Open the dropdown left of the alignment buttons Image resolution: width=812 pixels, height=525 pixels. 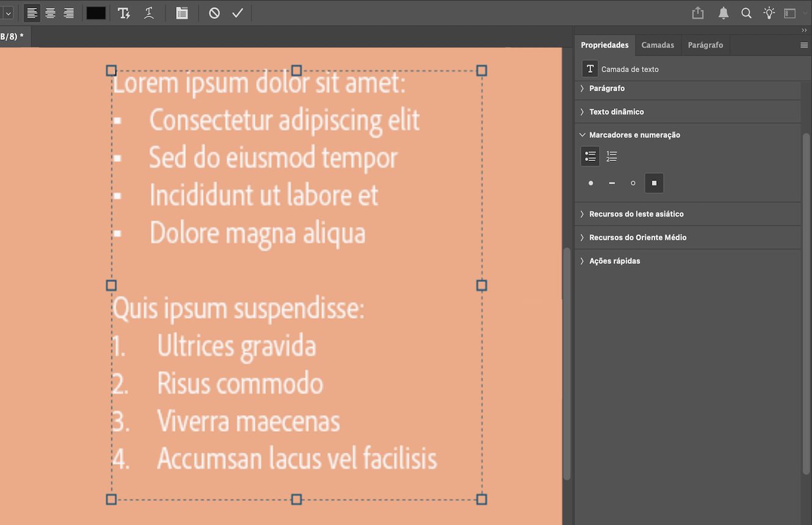tap(8, 13)
